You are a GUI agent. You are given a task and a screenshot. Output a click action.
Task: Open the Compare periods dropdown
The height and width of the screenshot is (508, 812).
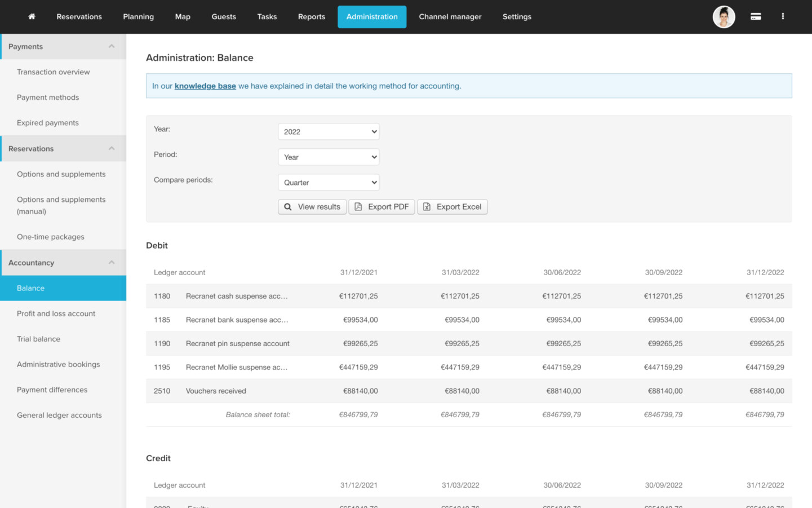click(329, 183)
